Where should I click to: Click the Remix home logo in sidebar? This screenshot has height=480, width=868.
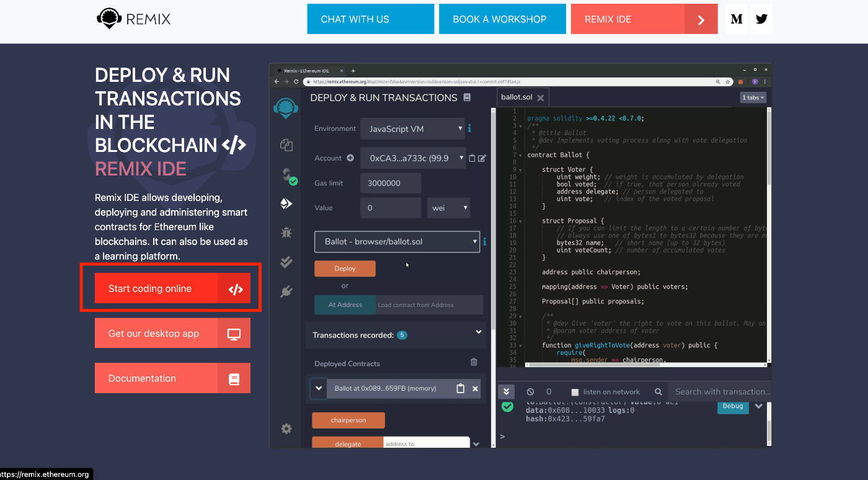pyautogui.click(x=286, y=109)
